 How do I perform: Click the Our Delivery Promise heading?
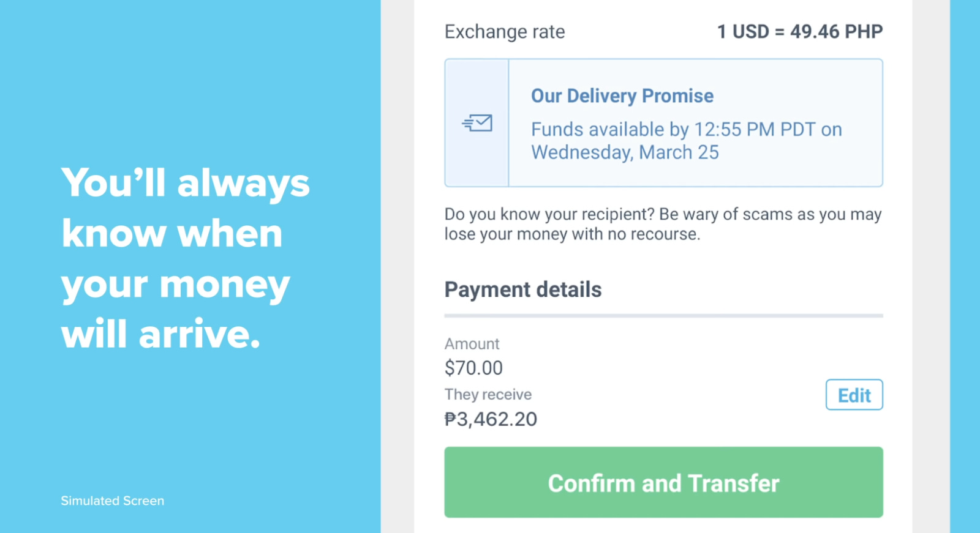622,95
